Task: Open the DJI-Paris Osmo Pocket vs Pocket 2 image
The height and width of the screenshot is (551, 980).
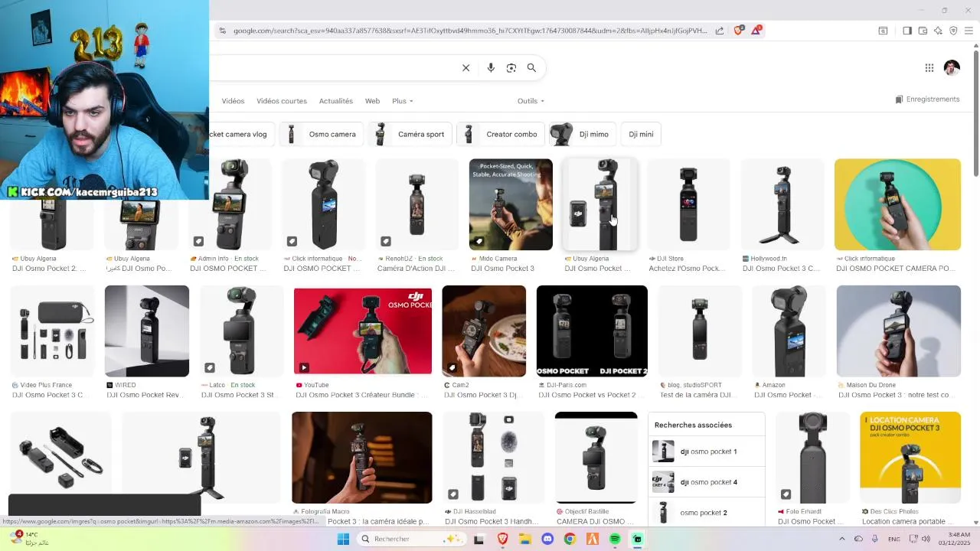Action: point(592,331)
